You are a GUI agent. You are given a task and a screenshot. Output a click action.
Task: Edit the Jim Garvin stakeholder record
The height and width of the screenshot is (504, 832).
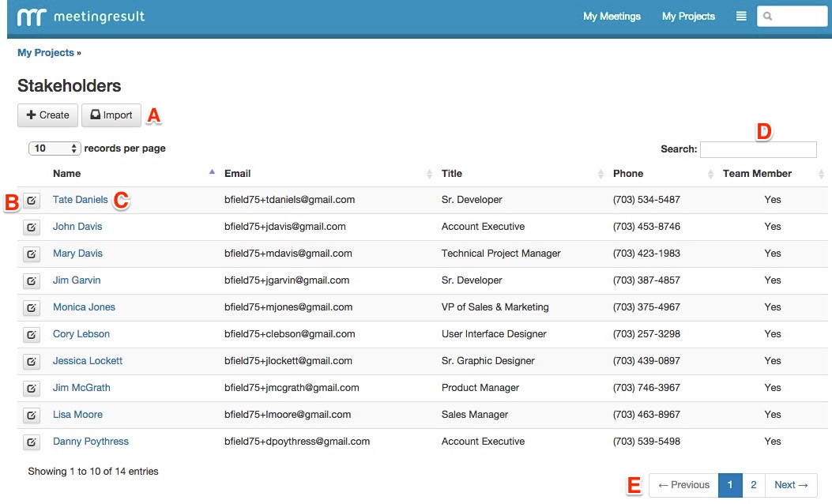(x=31, y=281)
